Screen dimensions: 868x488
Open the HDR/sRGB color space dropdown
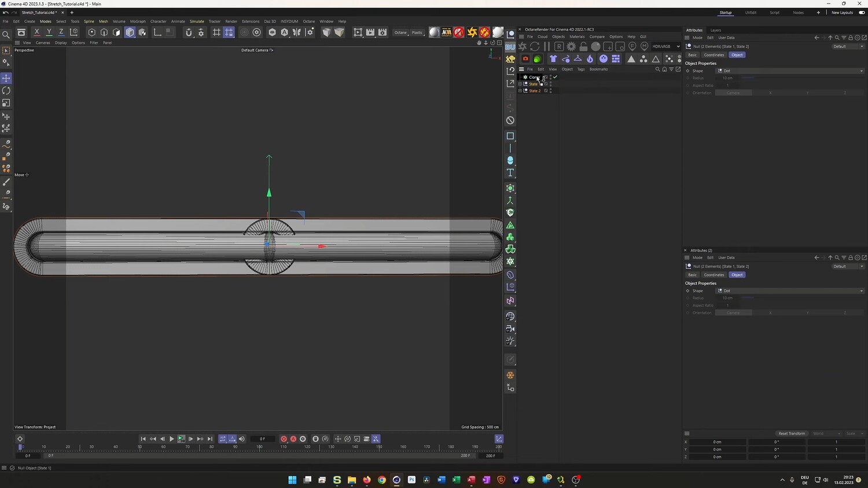point(666,46)
